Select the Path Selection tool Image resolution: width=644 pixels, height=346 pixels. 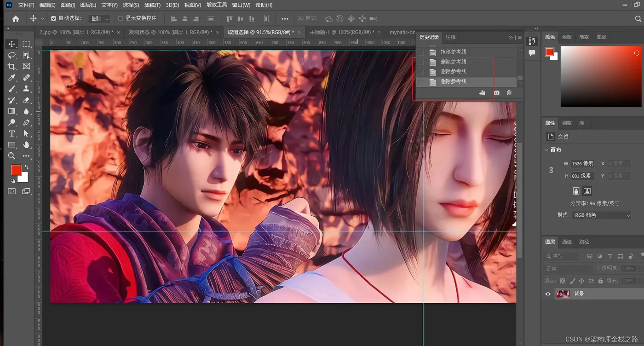26,133
